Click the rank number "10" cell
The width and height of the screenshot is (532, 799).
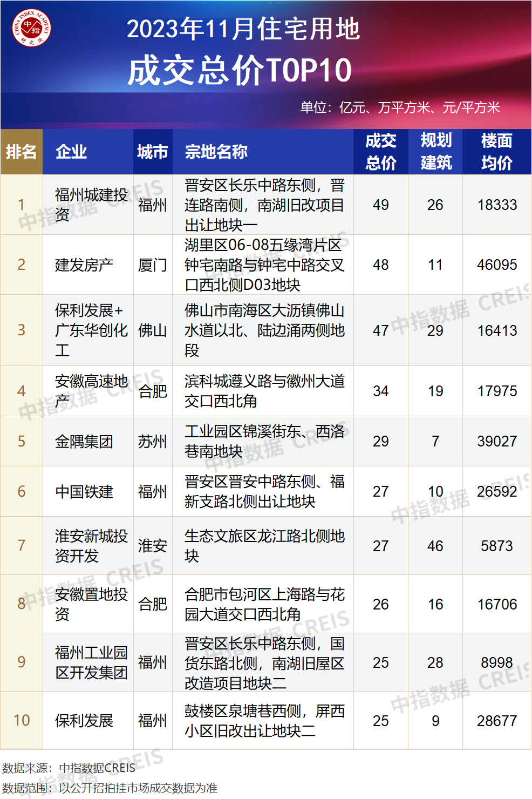[x=22, y=720]
